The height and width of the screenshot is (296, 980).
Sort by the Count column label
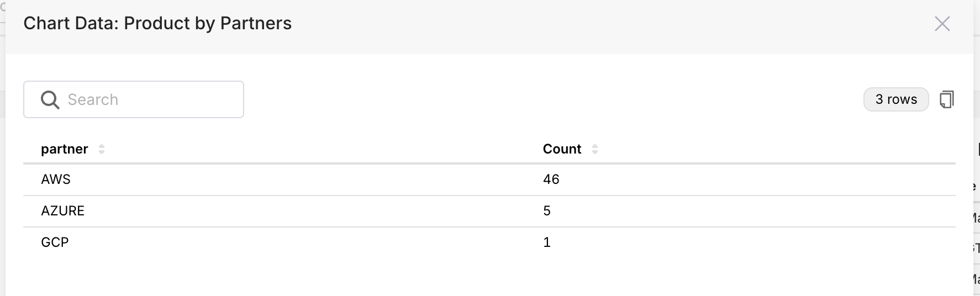562,149
